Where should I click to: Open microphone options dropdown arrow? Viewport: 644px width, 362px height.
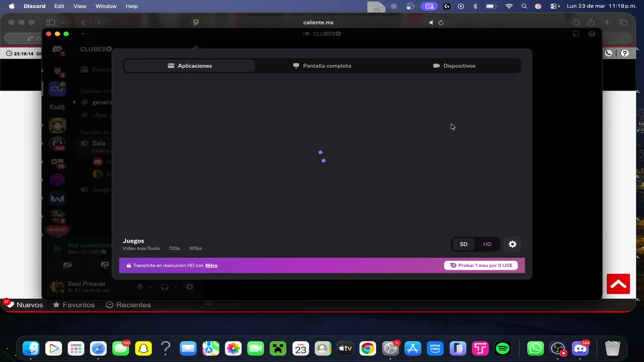click(150, 287)
